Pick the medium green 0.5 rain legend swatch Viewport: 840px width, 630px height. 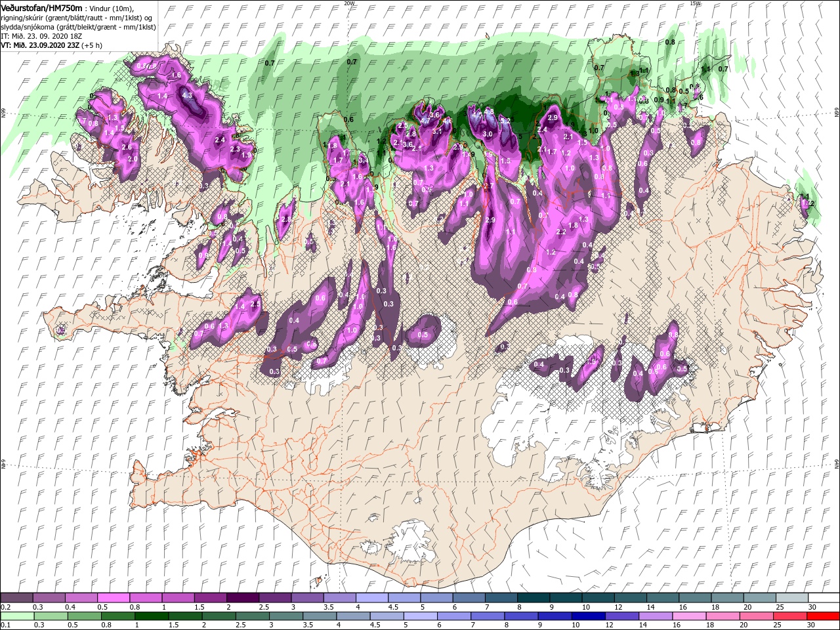[x=84, y=616]
